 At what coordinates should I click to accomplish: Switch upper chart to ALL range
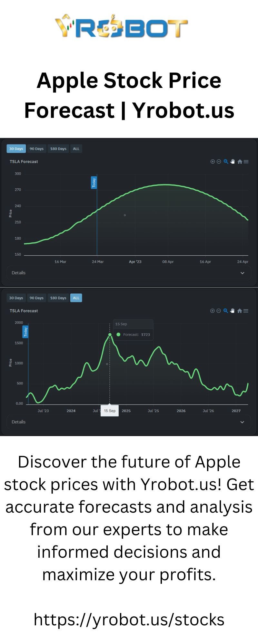tap(76, 149)
